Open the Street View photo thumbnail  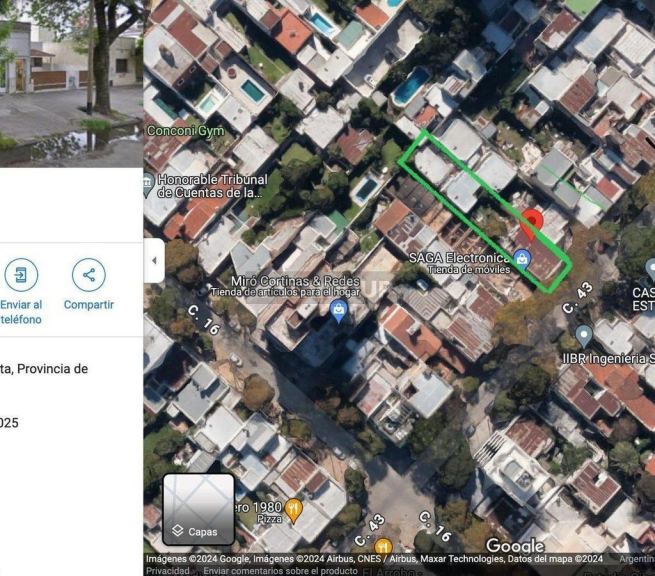[71, 84]
